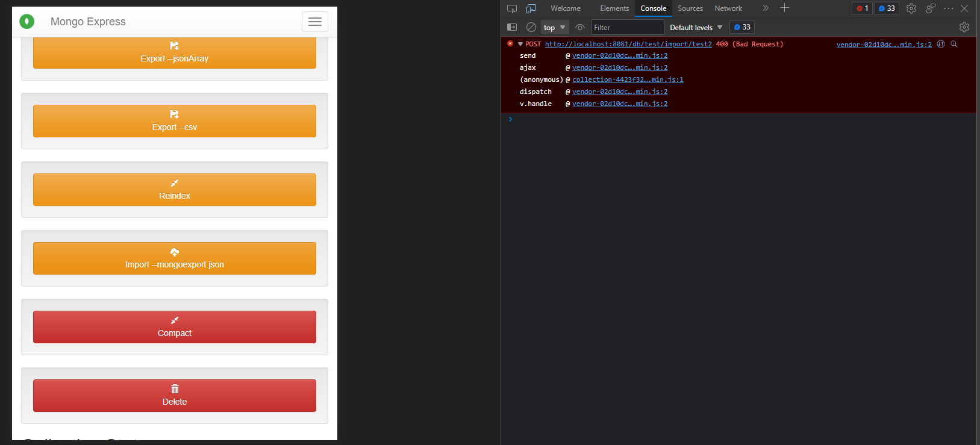
Task: Click the 'ajax' stack frame text
Action: [x=528, y=67]
